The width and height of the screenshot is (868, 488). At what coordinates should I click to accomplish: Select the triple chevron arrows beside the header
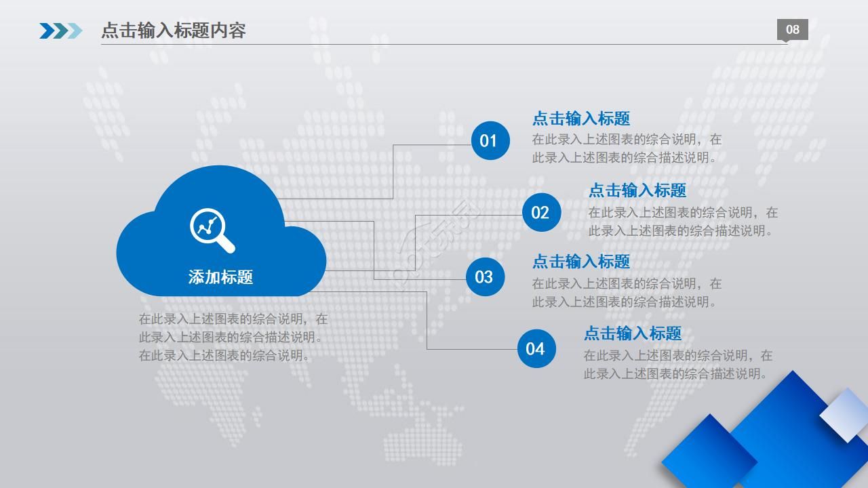pos(61,30)
